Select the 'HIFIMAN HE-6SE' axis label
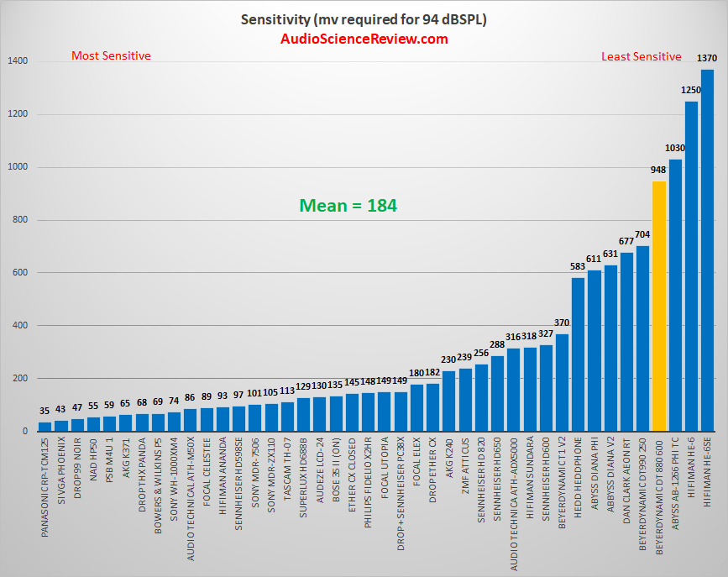Viewport: 728px width, 577px height. (x=707, y=471)
